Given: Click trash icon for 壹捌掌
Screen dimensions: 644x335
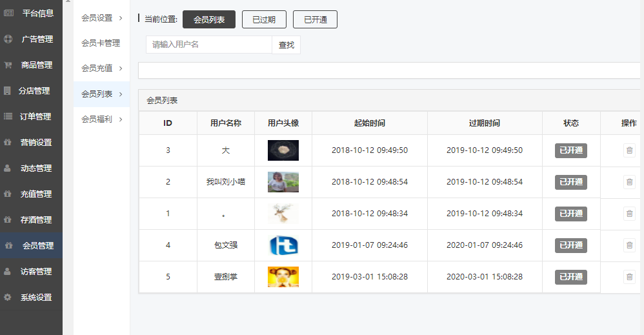Looking at the screenshot, I should (x=629, y=277).
